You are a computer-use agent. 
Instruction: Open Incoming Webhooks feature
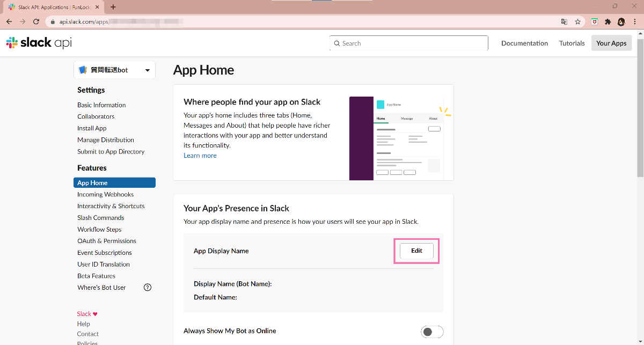point(105,195)
